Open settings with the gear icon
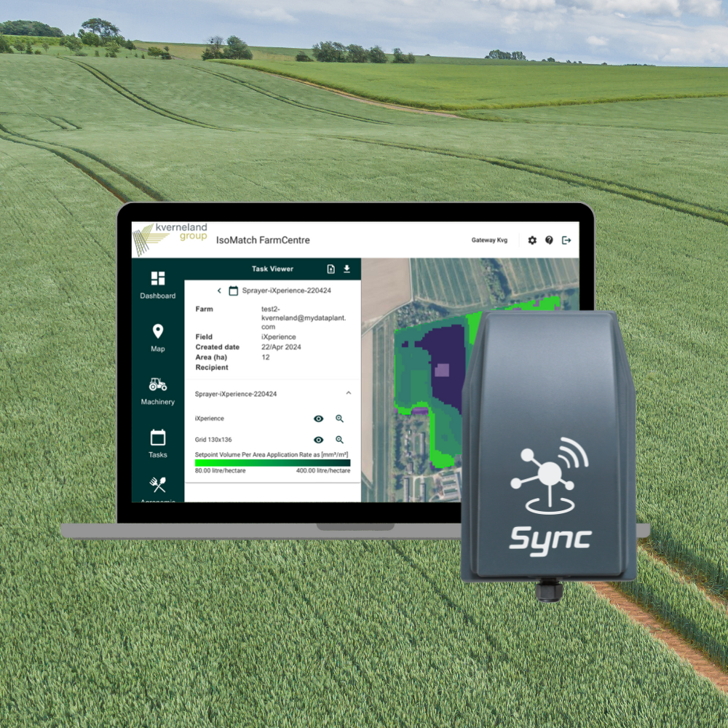Image resolution: width=728 pixels, height=728 pixels. tap(532, 240)
